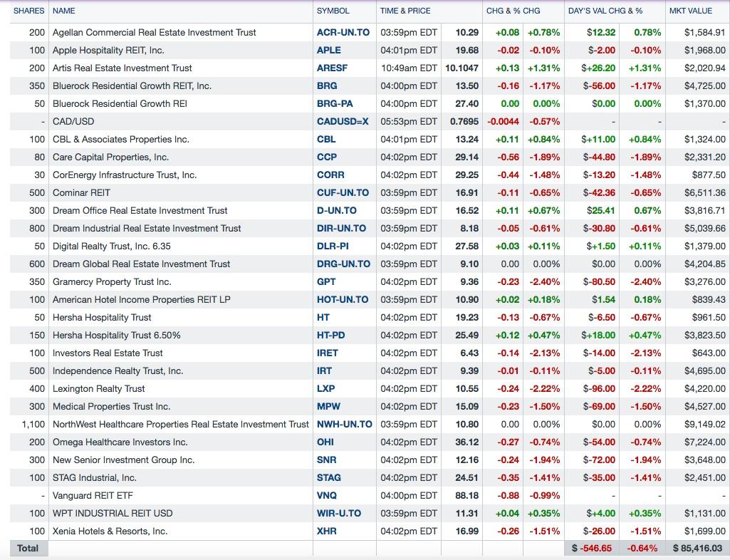This screenshot has width=730, height=560.
Task: Sort by CHG & % CHG header
Action: coord(513,11)
